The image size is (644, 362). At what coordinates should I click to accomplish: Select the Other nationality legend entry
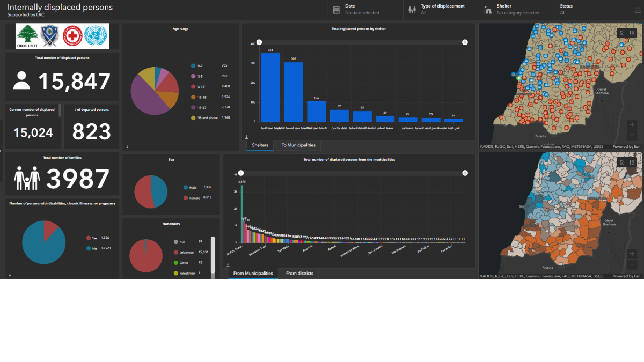pyautogui.click(x=188, y=263)
